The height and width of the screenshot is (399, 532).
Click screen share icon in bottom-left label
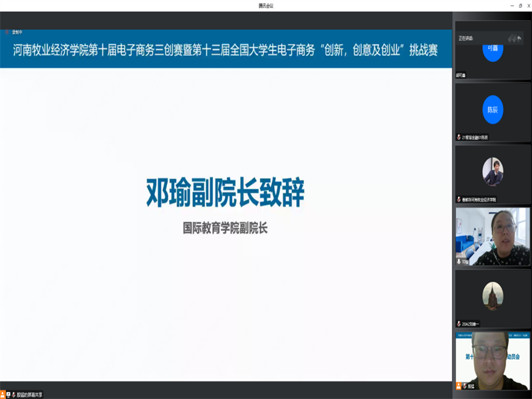[9, 394]
